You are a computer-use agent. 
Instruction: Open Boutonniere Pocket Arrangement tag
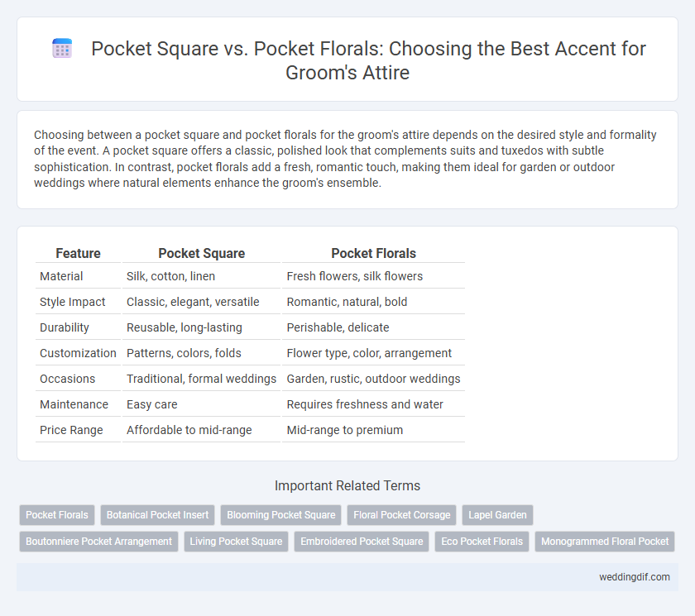(x=98, y=542)
